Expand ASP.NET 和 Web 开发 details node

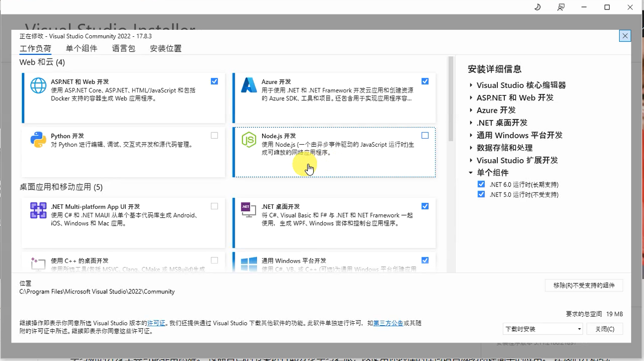pos(471,97)
